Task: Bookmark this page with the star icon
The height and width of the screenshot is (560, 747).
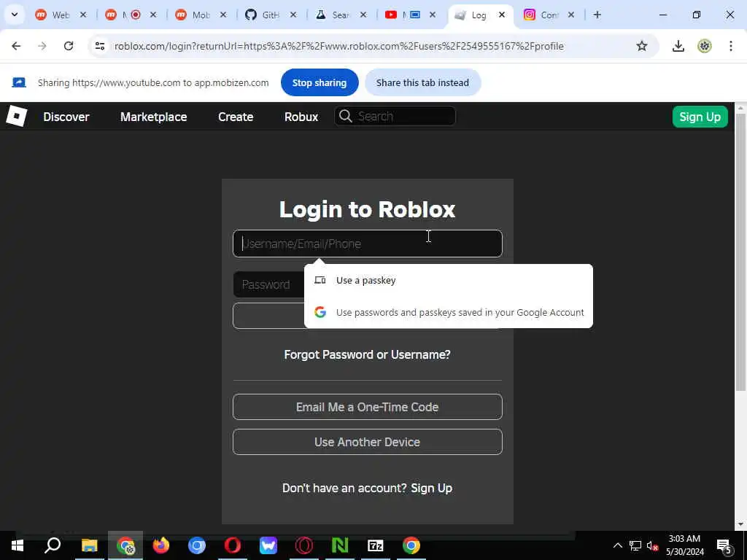Action: click(x=642, y=46)
